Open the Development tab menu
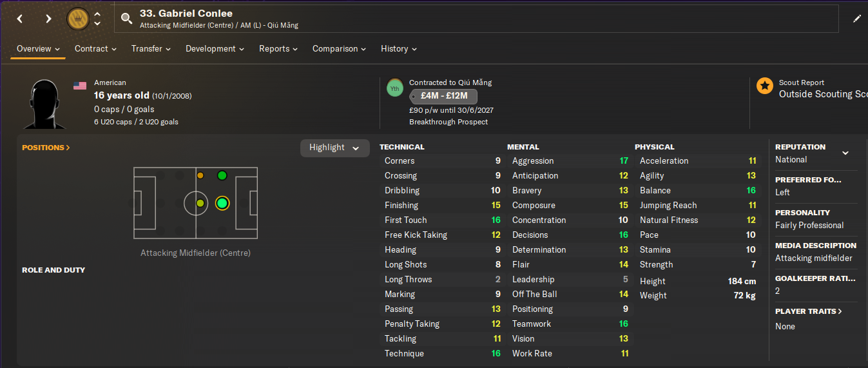 pyautogui.click(x=215, y=49)
